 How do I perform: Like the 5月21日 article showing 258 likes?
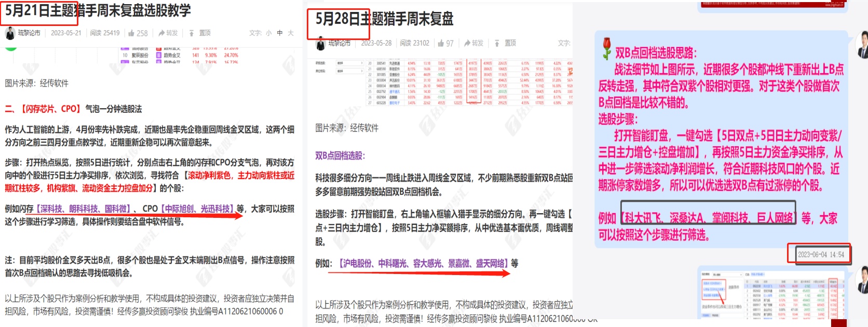click(x=138, y=33)
